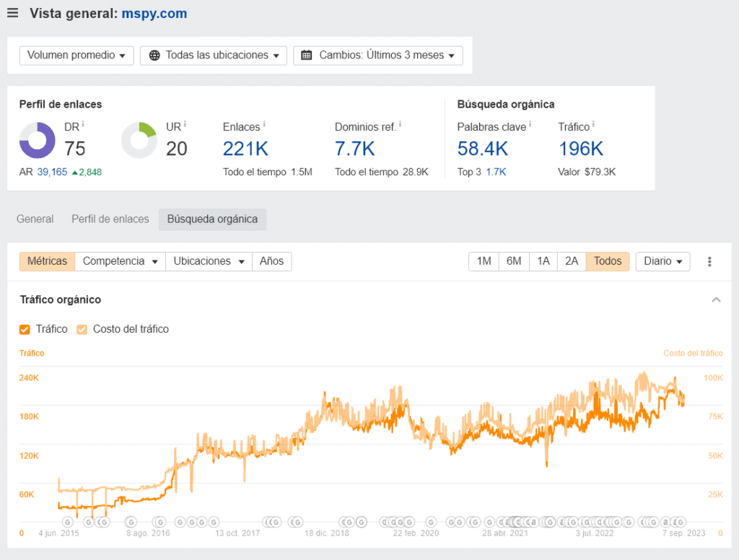Click the Todo el tiempo 1.5M text

click(268, 172)
